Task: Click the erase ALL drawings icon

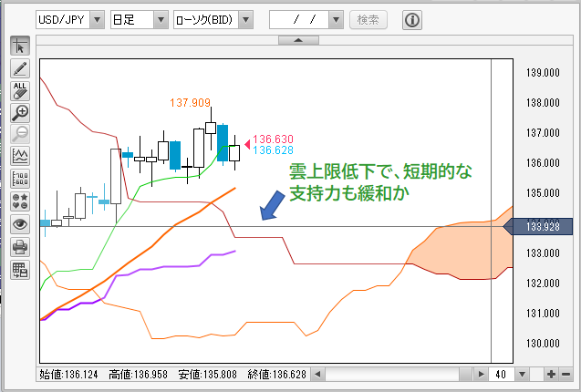Action: point(20,91)
